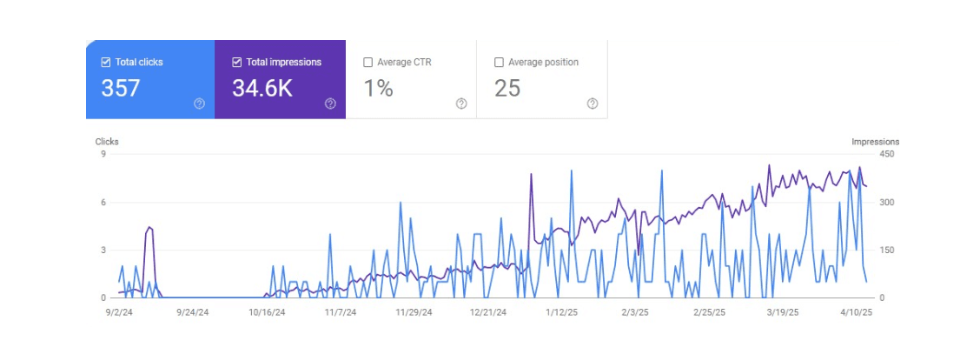Uncheck the Total impressions checkbox
980x361 pixels.
tap(237, 63)
